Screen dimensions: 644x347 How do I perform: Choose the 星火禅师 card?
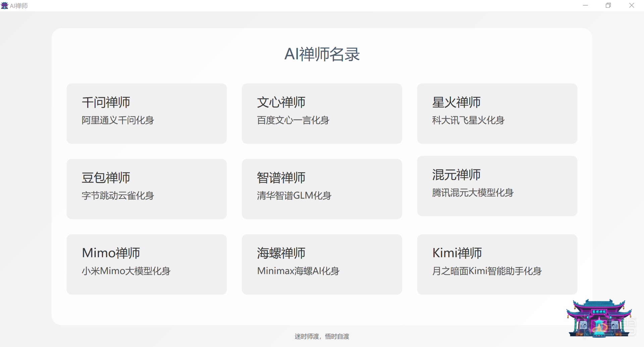(x=497, y=114)
